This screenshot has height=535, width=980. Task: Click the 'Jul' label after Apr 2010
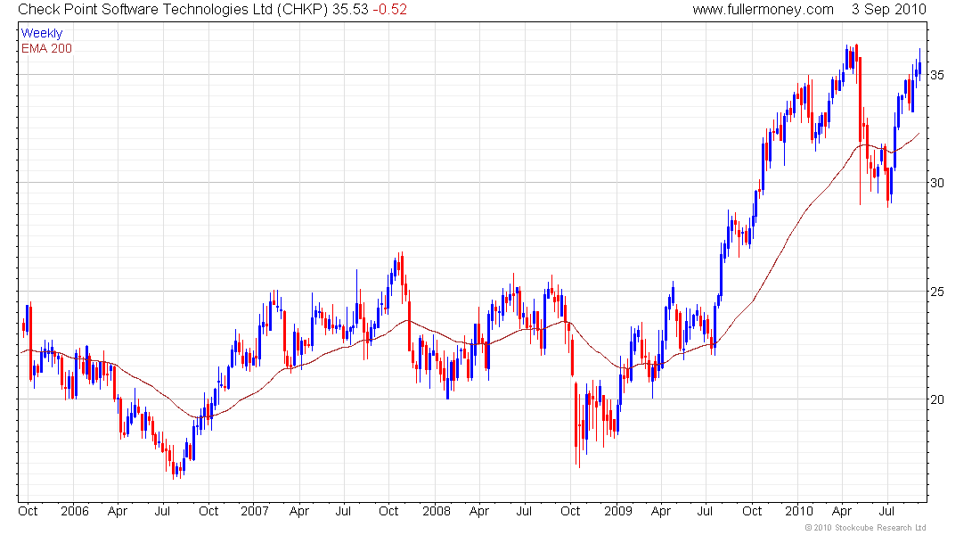click(886, 511)
